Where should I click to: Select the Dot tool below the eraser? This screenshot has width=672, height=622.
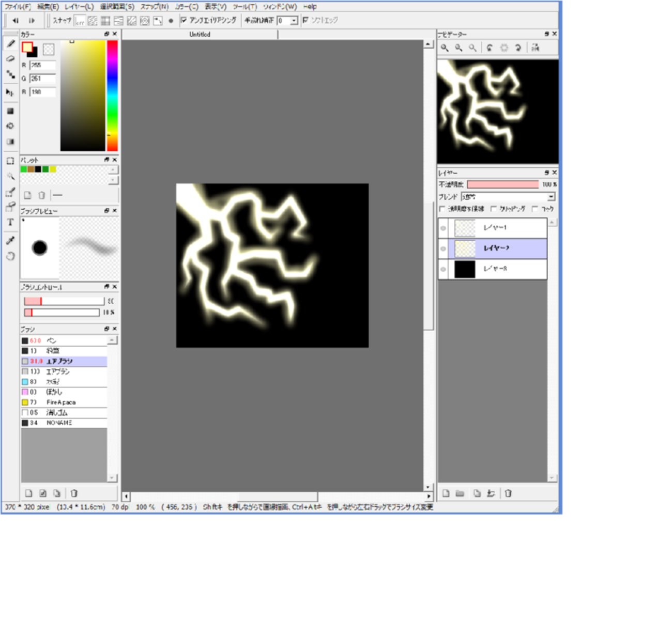10,74
